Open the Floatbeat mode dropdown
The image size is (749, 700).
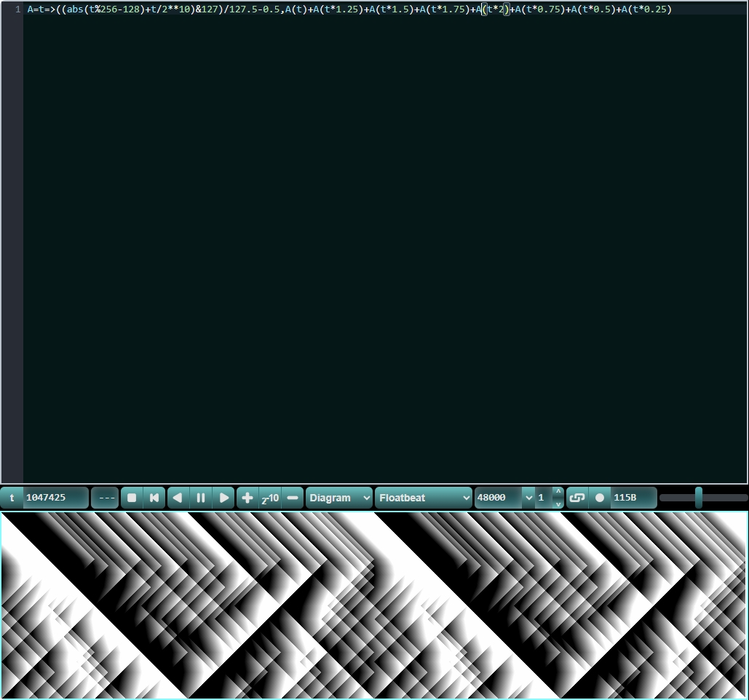(424, 498)
